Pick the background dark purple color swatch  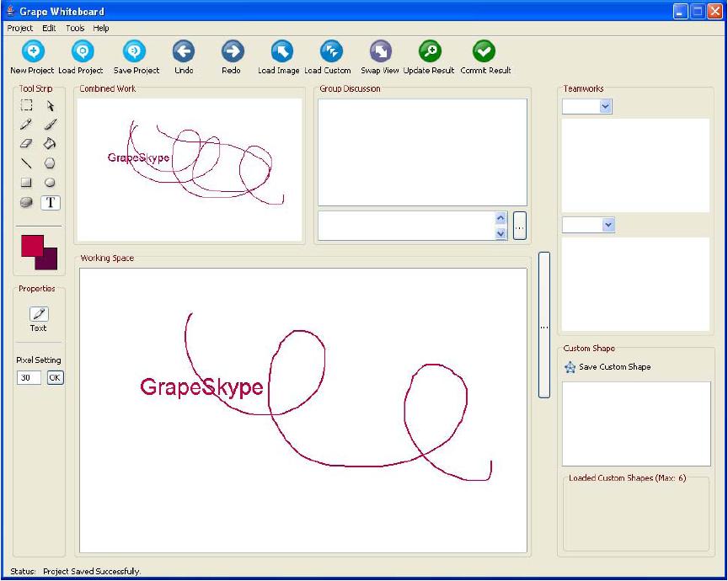point(51,263)
